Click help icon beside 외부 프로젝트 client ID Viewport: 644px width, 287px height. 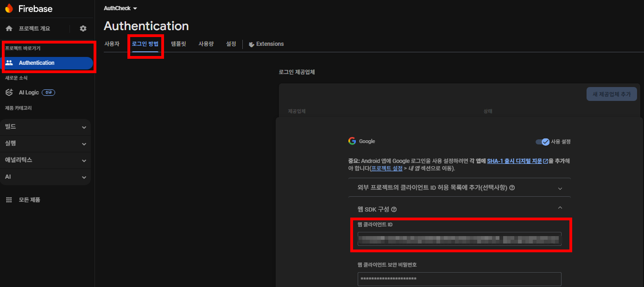coord(512,188)
